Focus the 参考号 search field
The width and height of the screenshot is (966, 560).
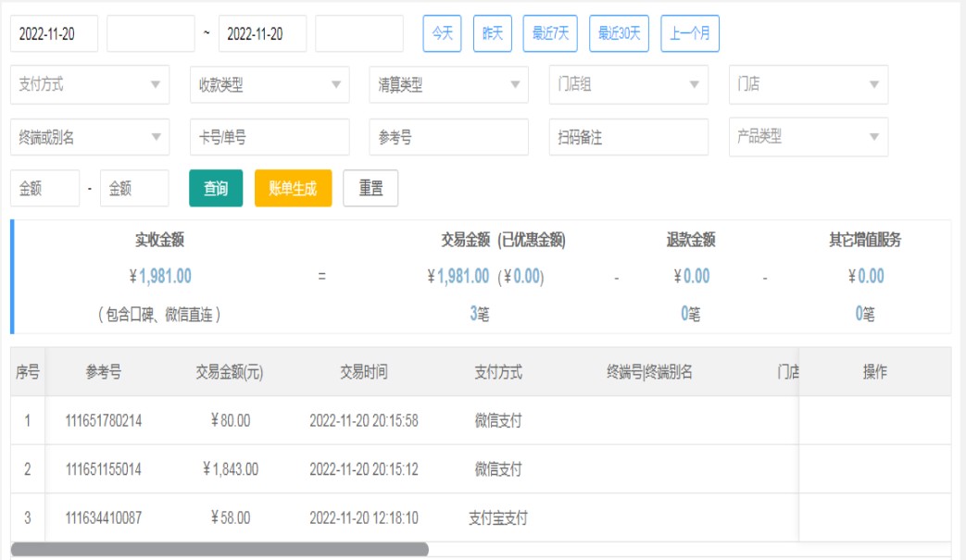click(x=448, y=137)
